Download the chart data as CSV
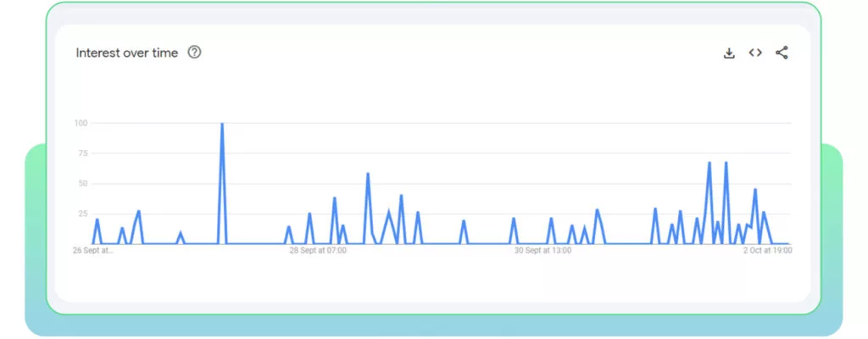This screenshot has height=339, width=868. 729,53
